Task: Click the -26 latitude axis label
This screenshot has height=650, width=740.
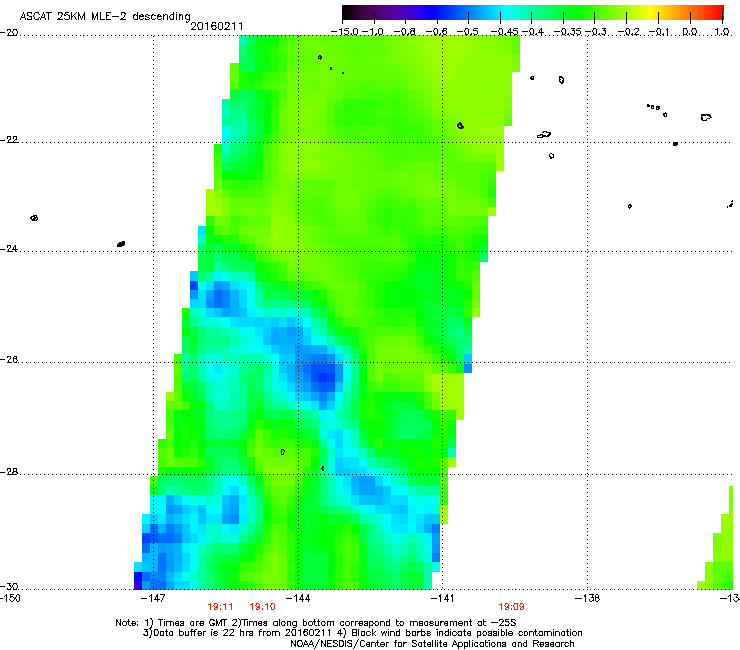Action: pyautogui.click(x=9, y=360)
